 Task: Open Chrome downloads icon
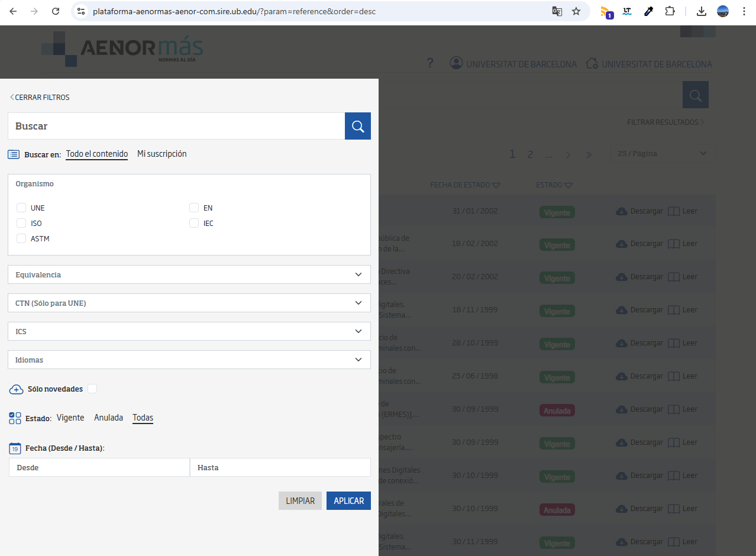701,11
